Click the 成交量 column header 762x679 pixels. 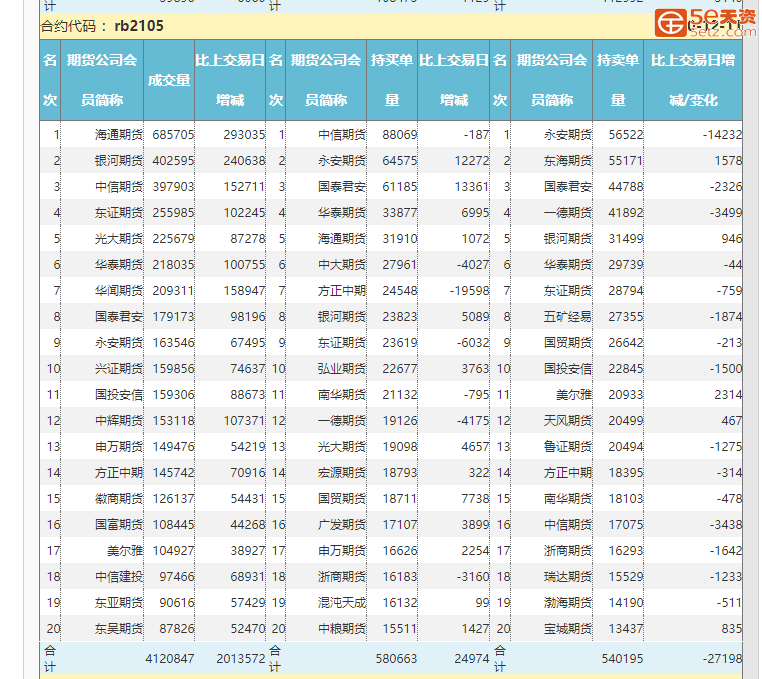[169, 80]
